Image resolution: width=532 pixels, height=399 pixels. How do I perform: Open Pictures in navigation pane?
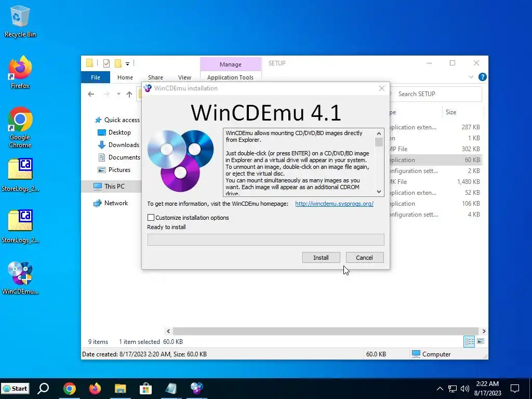114,170
